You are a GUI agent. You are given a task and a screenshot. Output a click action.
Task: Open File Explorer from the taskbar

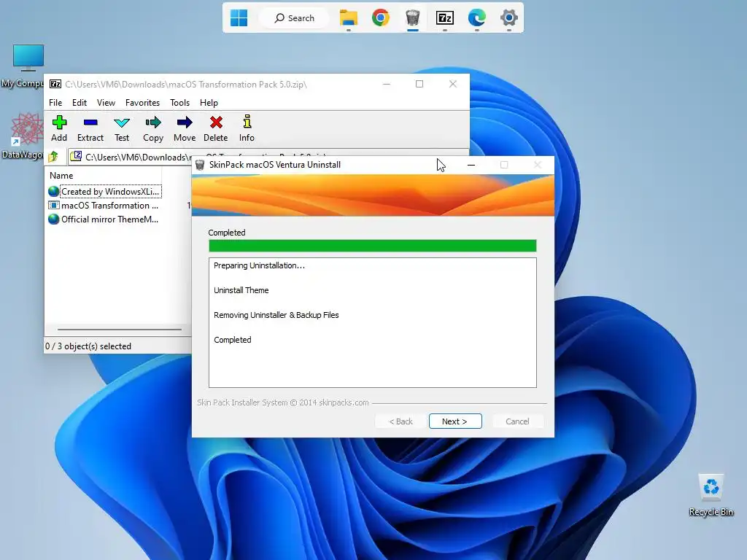pos(349,18)
